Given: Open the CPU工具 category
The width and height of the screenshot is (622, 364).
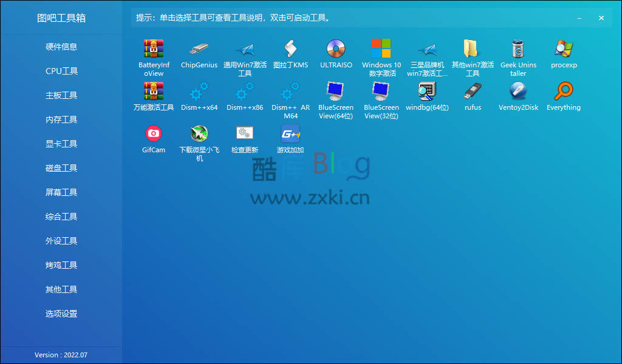Looking at the screenshot, I should [x=61, y=71].
